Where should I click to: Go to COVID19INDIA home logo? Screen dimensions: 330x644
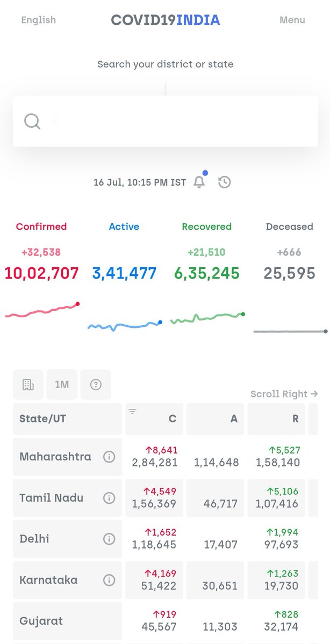tap(166, 20)
